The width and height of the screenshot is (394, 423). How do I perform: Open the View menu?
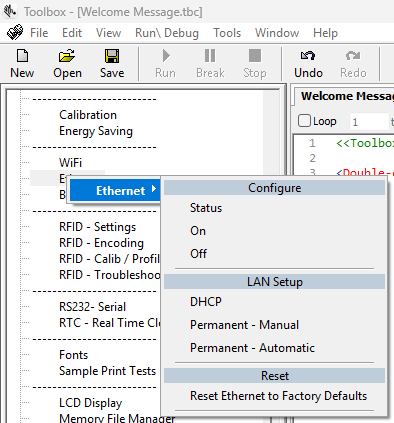point(108,33)
